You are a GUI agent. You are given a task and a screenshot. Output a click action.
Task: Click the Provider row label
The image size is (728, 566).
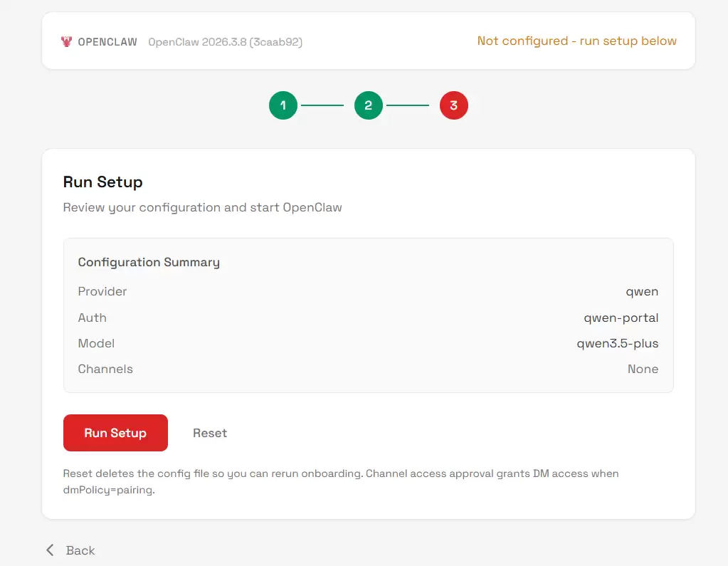[102, 291]
